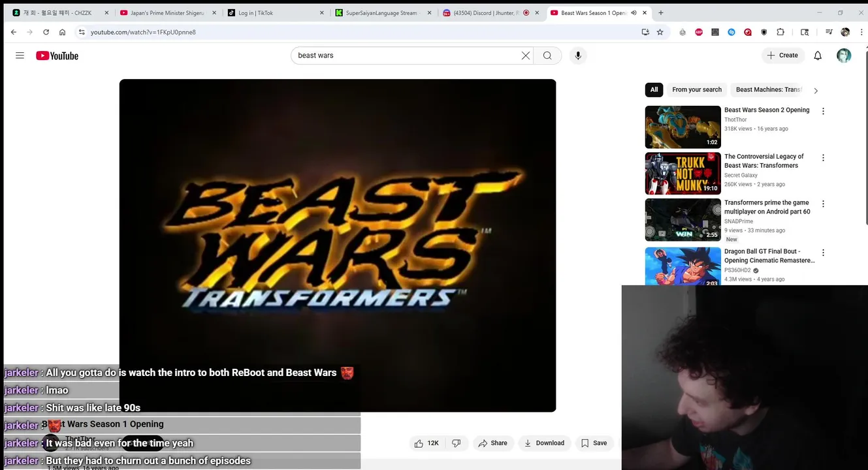
Task: Select the From your search chip
Action: [x=697, y=89]
